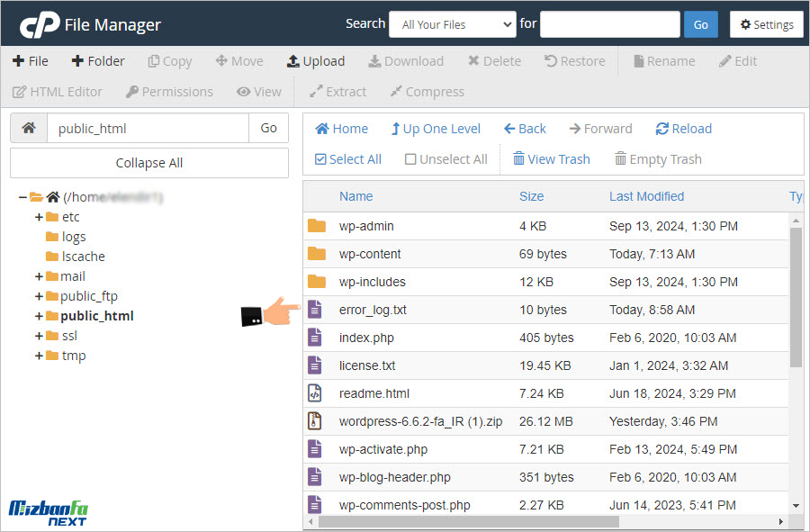The width and height of the screenshot is (810, 532).
Task: Expand the public_html tree node
Action: 39,316
